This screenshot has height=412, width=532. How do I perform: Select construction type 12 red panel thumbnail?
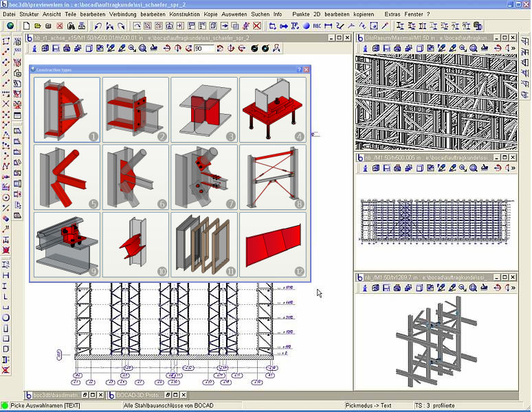coord(273,245)
